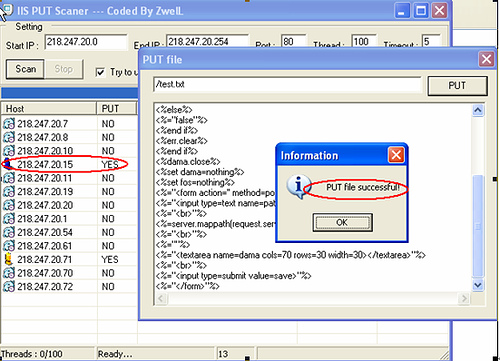Select host 218.247.20.54 text

pyautogui.click(x=45, y=232)
